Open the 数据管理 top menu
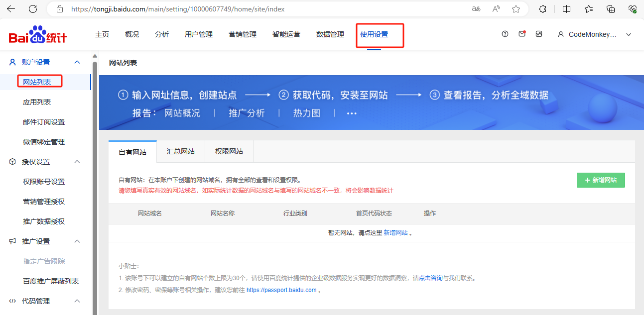Screen dimensions: 644x315 click(330, 34)
